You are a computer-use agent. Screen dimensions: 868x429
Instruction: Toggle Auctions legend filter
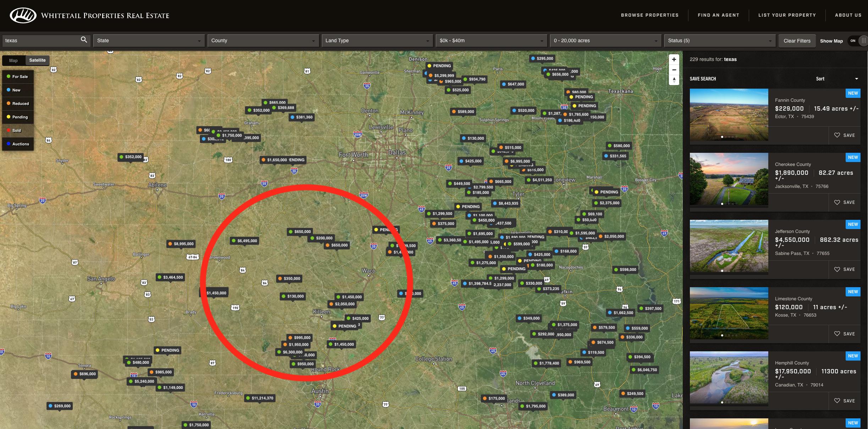tap(18, 144)
